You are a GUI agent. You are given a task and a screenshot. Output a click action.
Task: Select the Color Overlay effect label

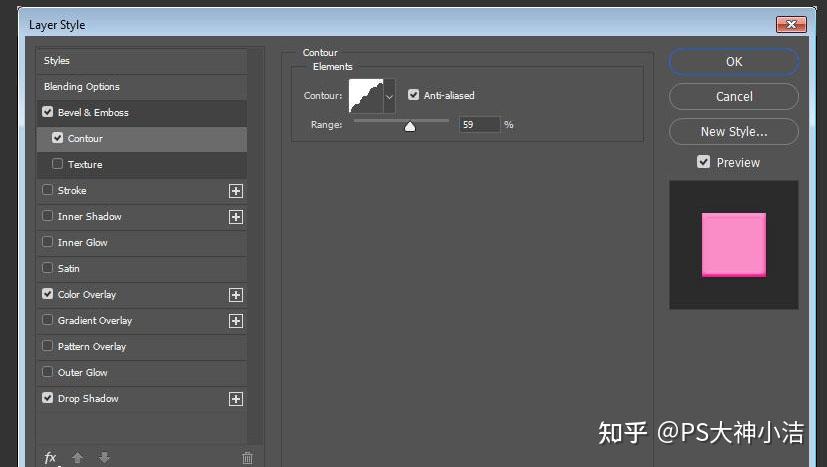click(x=86, y=294)
